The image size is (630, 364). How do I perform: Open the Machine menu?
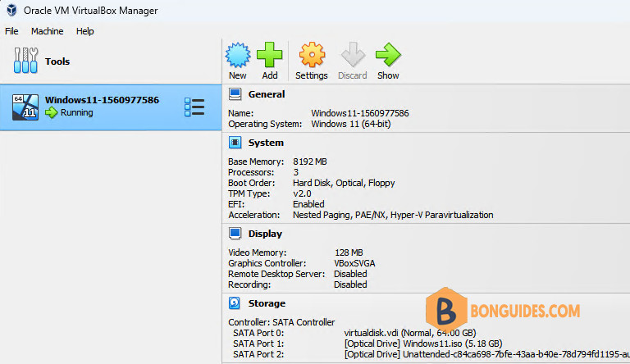[48, 31]
